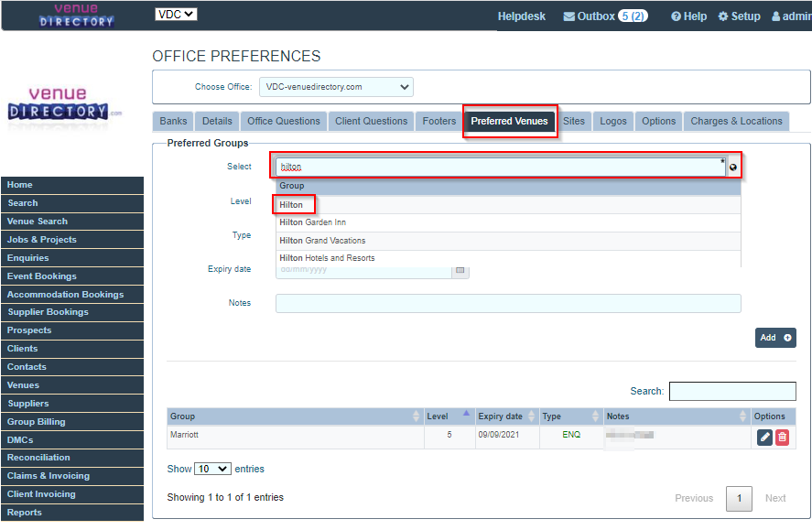Sort table by Type column
This screenshot has width=812, height=530.
[x=571, y=416]
